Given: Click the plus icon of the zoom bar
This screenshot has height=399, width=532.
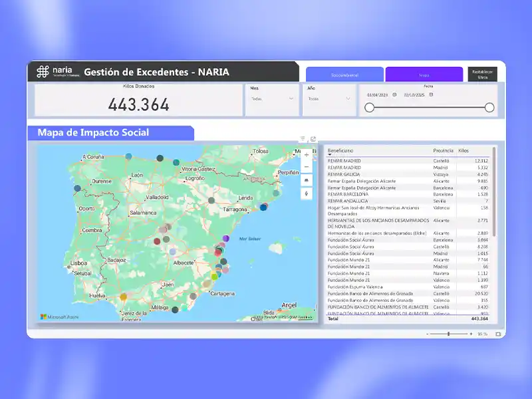Looking at the screenshot, I should coord(471,334).
